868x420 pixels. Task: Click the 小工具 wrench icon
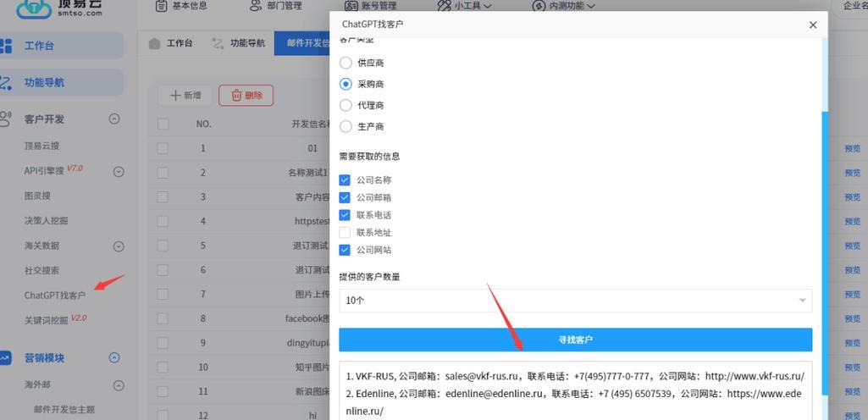(444, 6)
